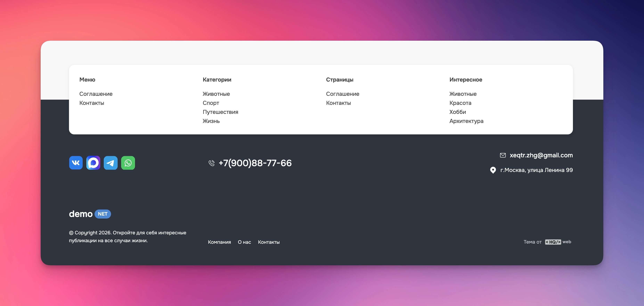644x306 pixels.
Task: Open the Архитектура link under Интересное
Action: point(467,121)
